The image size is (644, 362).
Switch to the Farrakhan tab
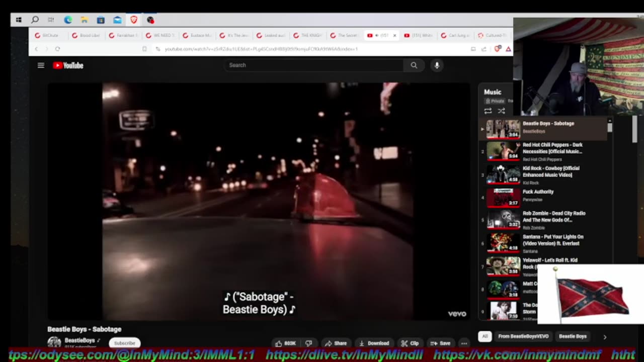tap(123, 36)
